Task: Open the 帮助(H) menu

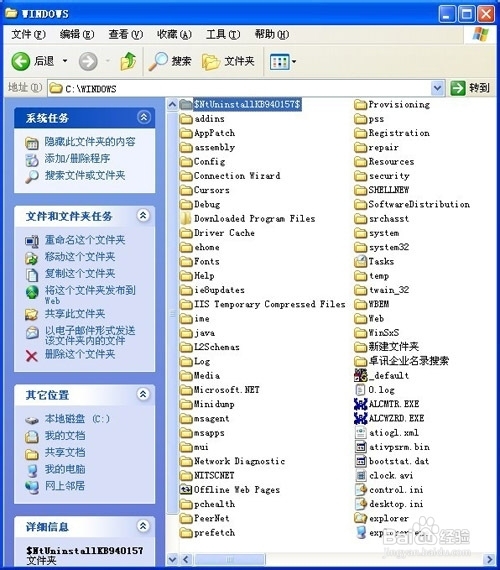Action: coord(272,35)
